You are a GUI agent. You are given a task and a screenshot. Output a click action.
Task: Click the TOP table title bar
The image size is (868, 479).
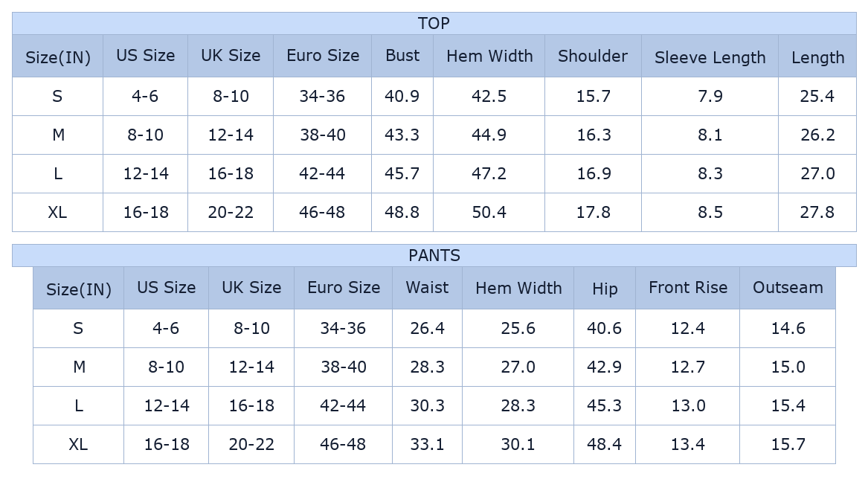[434, 23]
